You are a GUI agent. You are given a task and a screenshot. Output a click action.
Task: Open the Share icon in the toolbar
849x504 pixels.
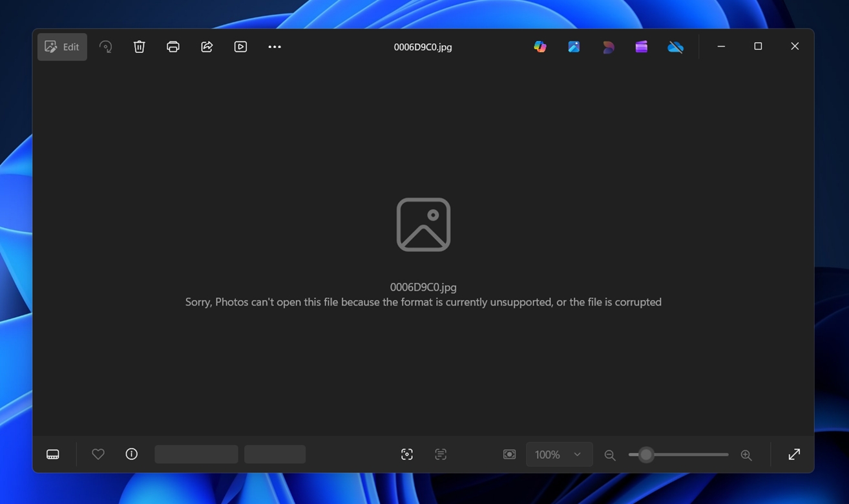[x=207, y=47]
